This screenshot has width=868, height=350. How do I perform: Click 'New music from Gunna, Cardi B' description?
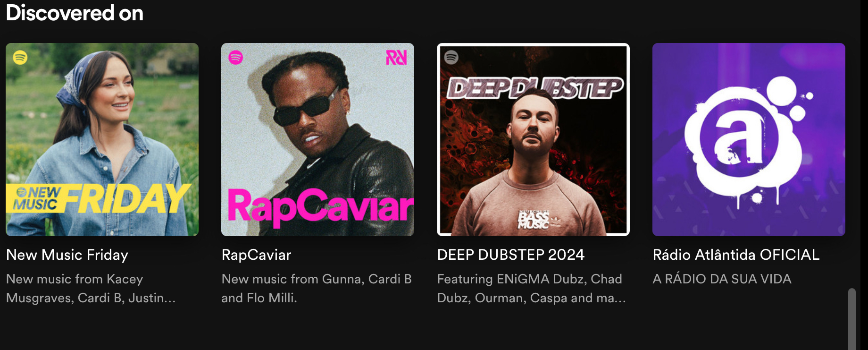(x=317, y=279)
